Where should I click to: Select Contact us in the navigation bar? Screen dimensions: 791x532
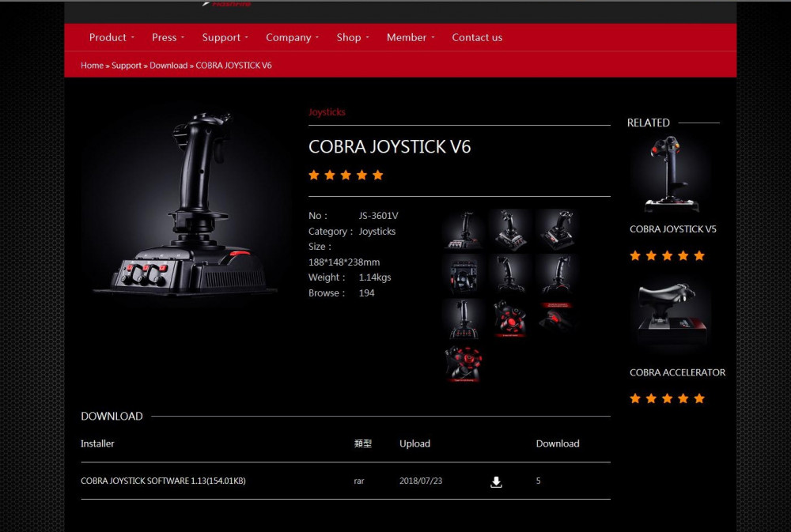click(477, 37)
